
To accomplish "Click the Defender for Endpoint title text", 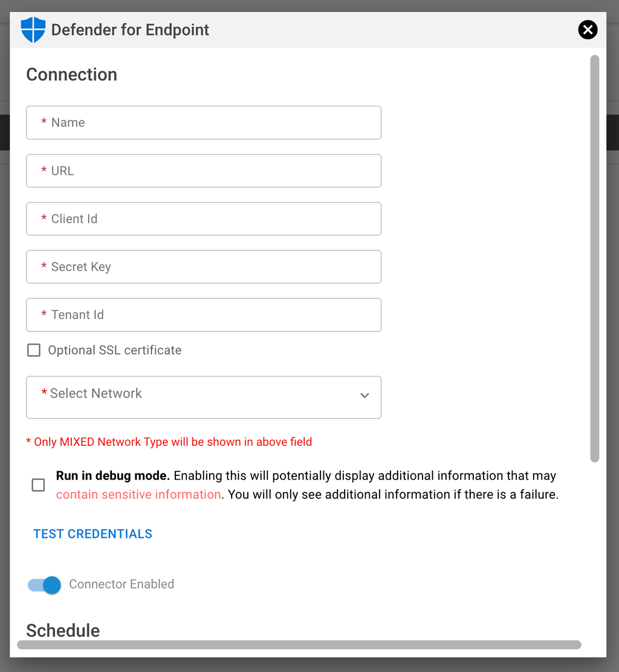I will coord(130,29).
